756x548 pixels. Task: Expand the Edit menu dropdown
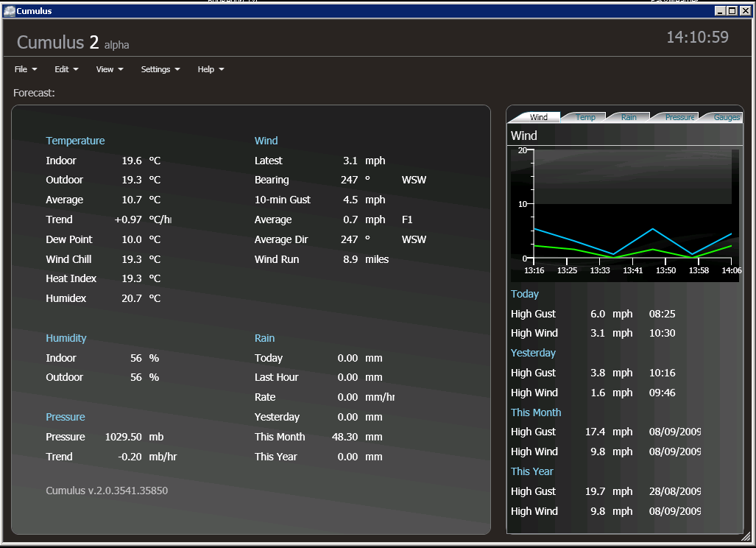[x=66, y=69]
